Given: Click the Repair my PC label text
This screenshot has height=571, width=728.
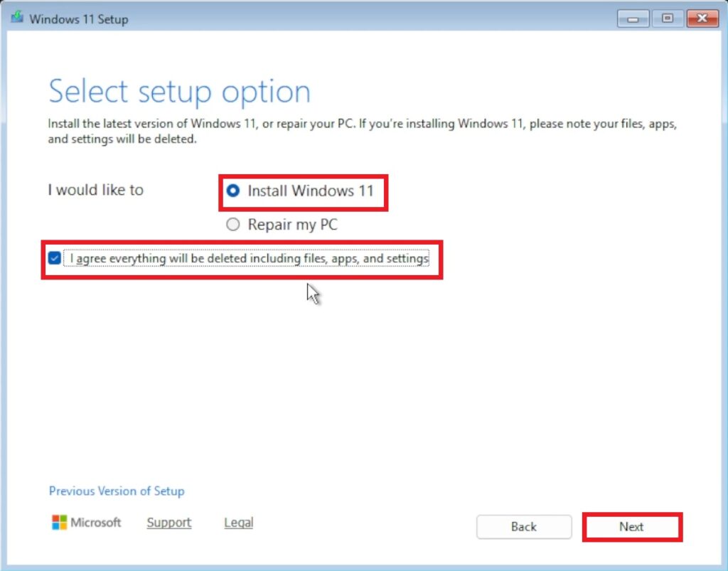Looking at the screenshot, I should 292,225.
